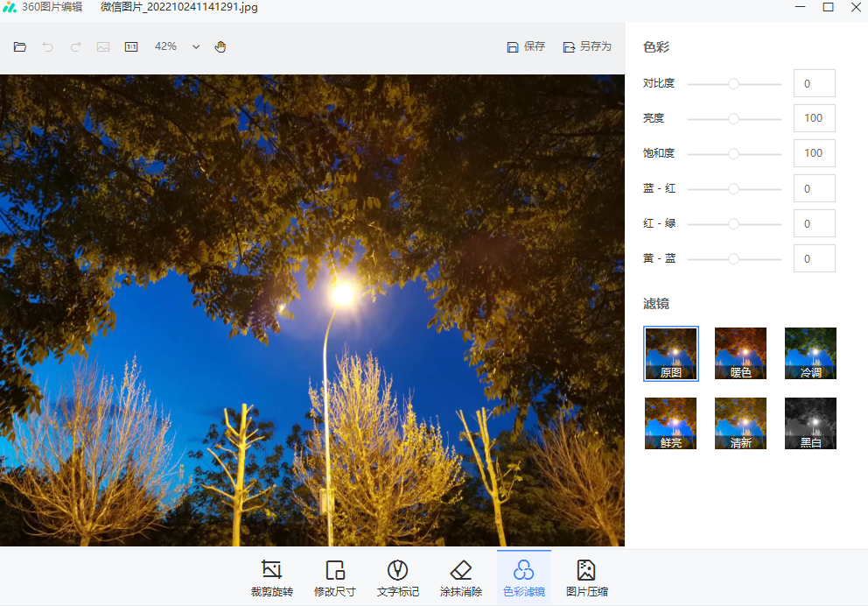868x606 pixels.
Task: Switch to the 色彩滤镜 color filter panel
Action: pyautogui.click(x=524, y=576)
